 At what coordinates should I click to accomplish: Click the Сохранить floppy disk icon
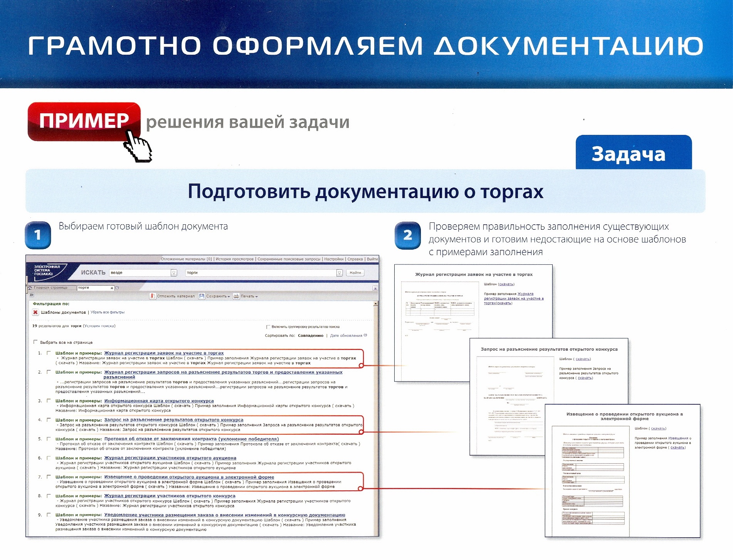click(202, 296)
